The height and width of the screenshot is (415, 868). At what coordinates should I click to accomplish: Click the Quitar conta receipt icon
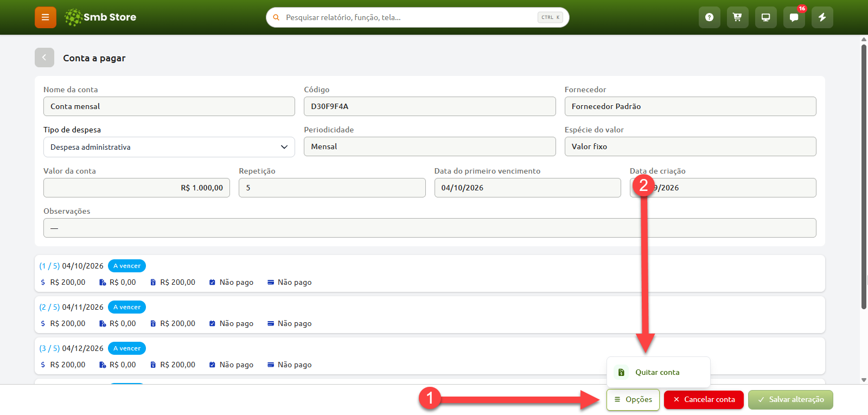tap(621, 372)
